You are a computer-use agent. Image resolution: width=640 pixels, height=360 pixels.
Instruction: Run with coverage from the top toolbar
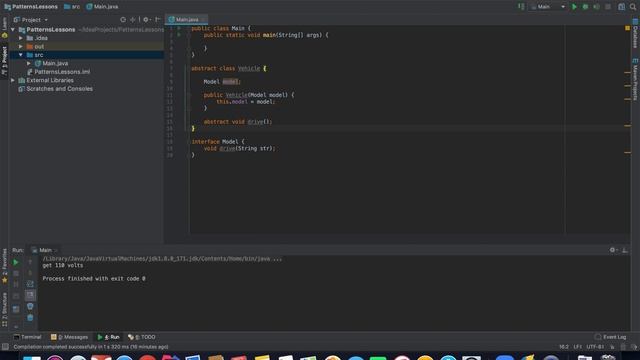click(596, 7)
